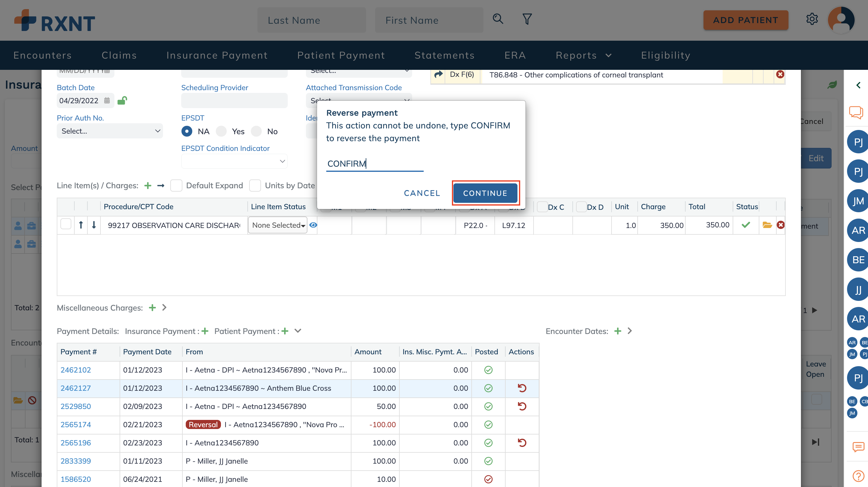This screenshot has width=868, height=487.
Task: Select EPSDT No radio button
Action: 256,131
